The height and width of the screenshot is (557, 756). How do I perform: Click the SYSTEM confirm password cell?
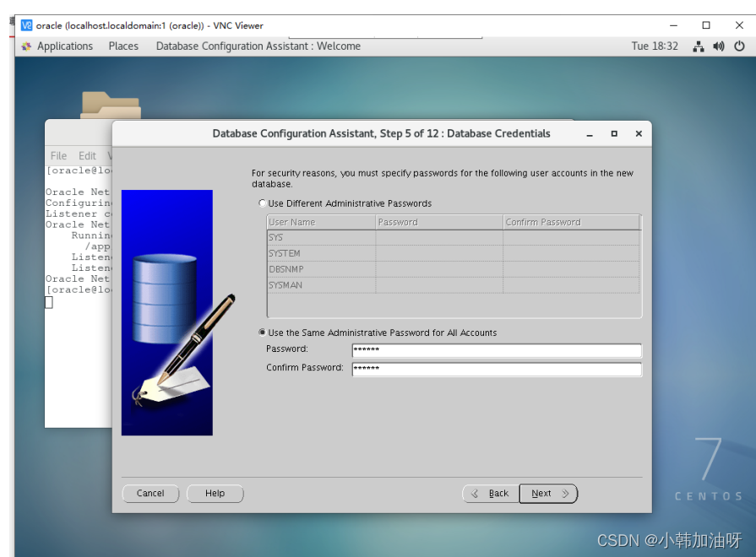pyautogui.click(x=571, y=253)
